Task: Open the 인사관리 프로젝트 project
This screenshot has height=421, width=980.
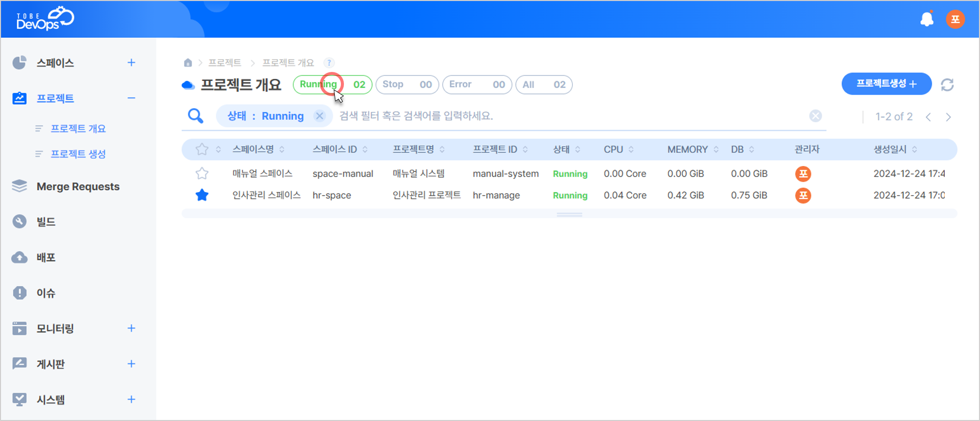Action: pyautogui.click(x=426, y=195)
